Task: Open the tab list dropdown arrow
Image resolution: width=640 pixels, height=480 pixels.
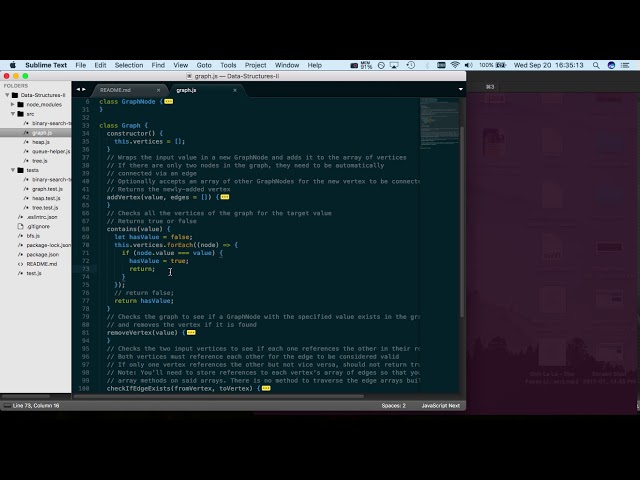Action: tap(461, 89)
